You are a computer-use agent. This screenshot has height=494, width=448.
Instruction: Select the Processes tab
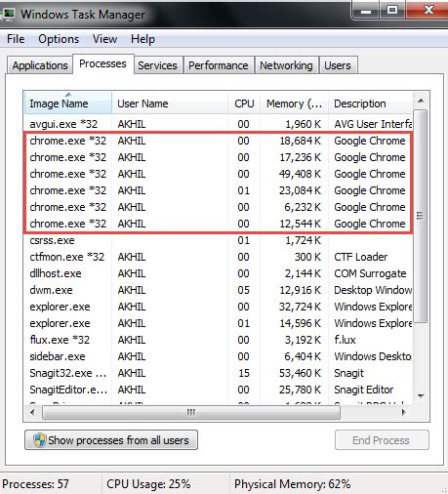102,63
